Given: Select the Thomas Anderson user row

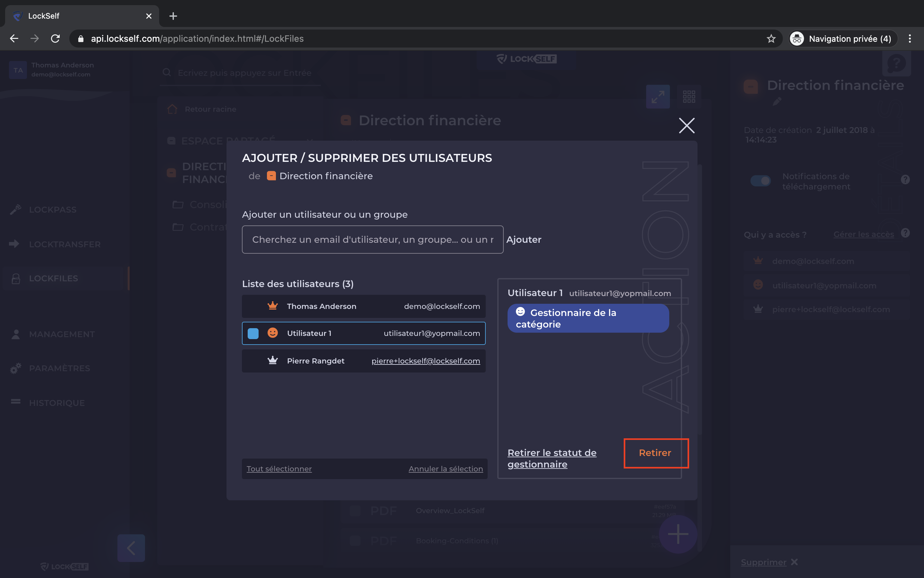Looking at the screenshot, I should pos(364,306).
